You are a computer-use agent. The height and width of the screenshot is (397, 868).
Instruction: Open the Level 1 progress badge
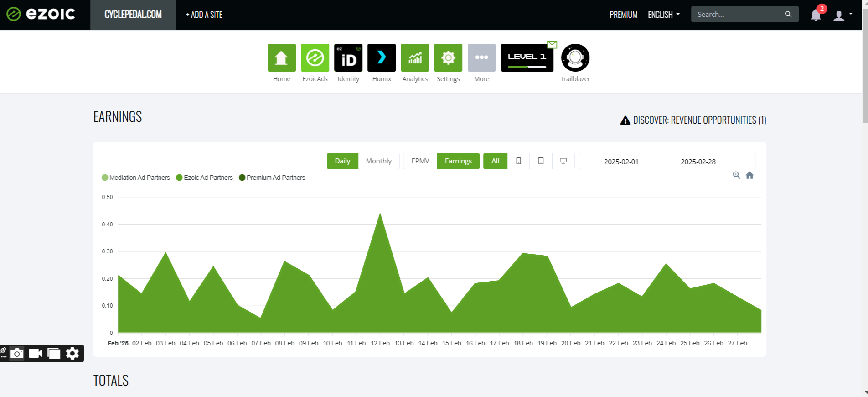click(x=527, y=57)
